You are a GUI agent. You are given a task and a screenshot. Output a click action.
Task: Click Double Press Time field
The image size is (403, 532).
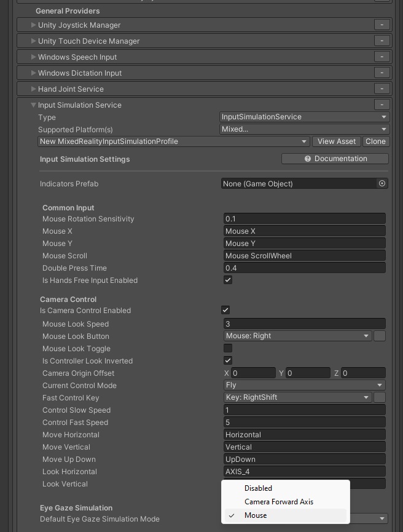point(304,268)
